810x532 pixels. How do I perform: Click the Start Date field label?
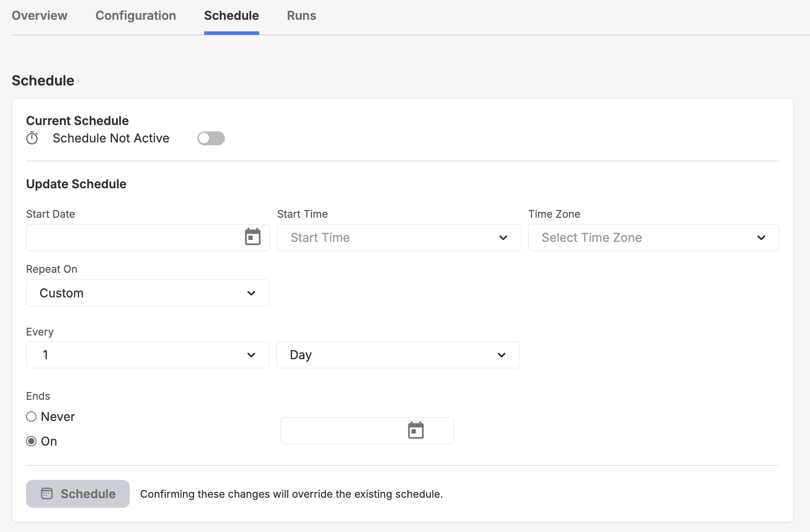50,214
